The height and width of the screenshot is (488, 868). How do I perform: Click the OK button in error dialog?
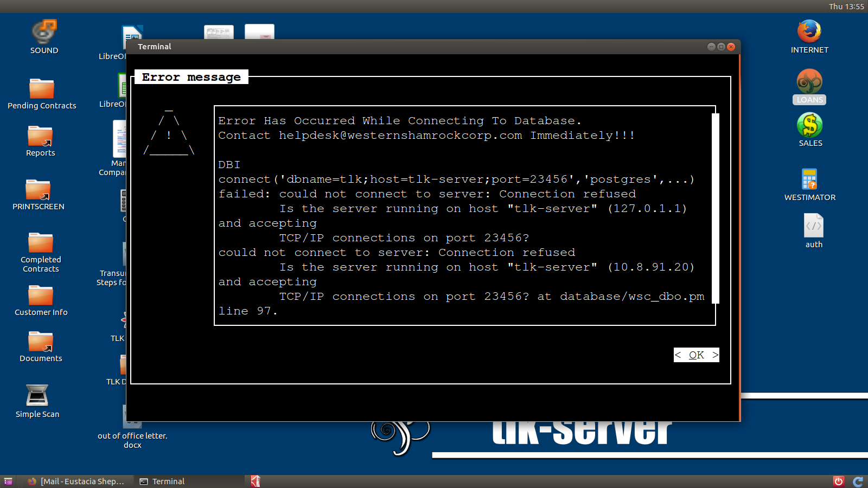click(697, 355)
